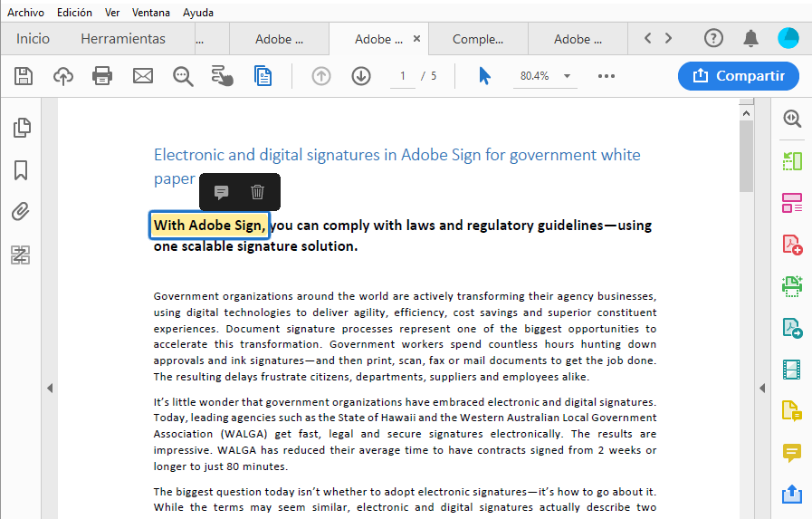Open blue share upload tool icon
Viewport: 812px width, 519px height.
coord(792,495)
